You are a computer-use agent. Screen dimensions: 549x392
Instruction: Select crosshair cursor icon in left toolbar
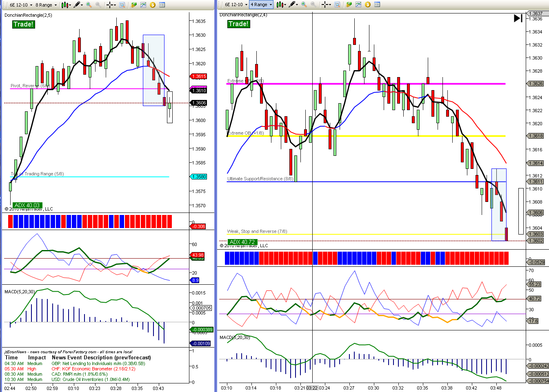109,5
